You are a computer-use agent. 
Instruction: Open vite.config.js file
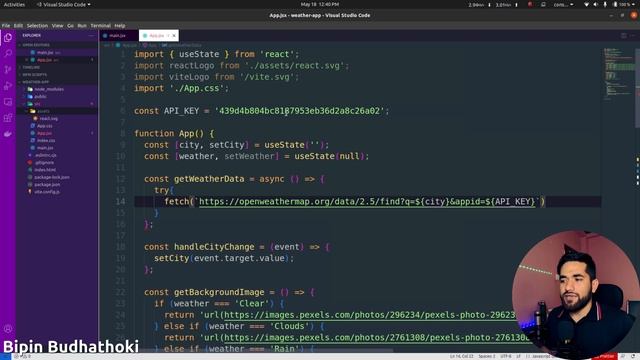(56, 192)
